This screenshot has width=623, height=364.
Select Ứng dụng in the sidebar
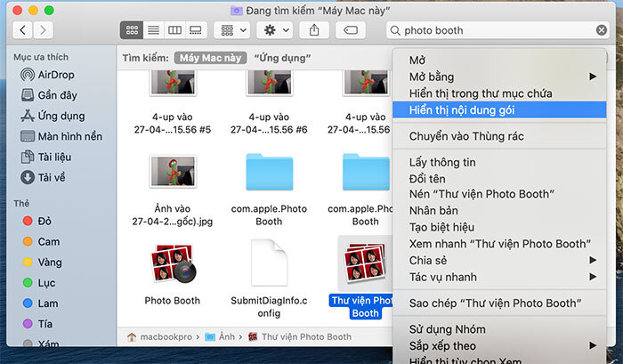pos(61,116)
